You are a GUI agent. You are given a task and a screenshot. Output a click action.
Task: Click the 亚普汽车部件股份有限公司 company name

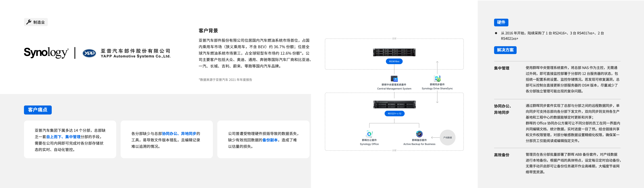[x=135, y=51]
